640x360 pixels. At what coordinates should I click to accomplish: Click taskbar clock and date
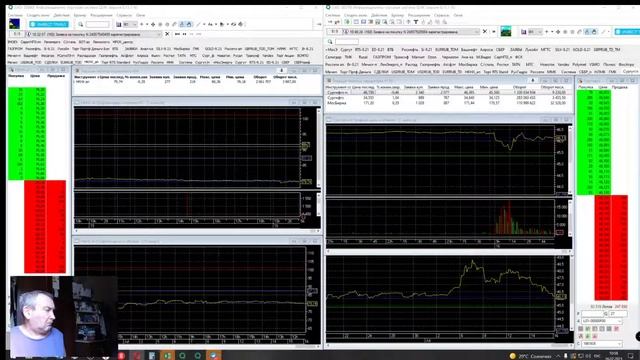point(613,356)
